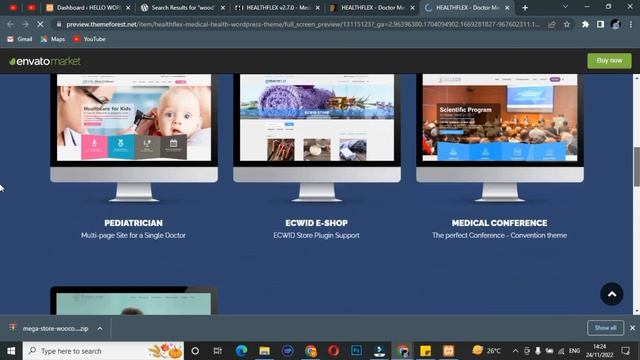640x360 pixels.
Task: Go back to the previous page
Action: [10, 24]
